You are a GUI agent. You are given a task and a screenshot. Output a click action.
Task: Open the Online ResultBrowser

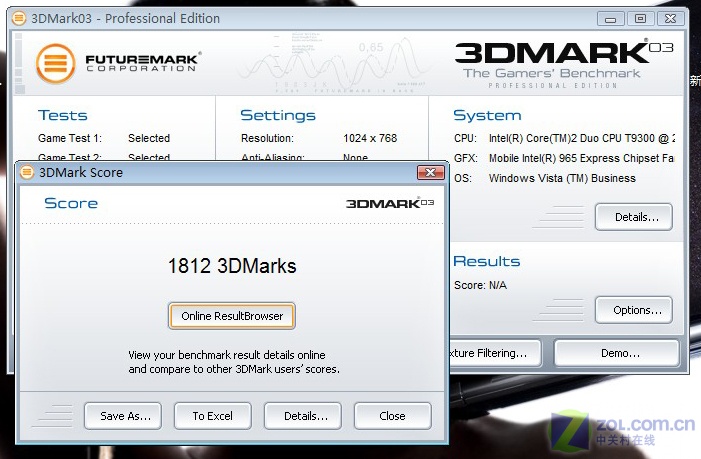point(232,316)
